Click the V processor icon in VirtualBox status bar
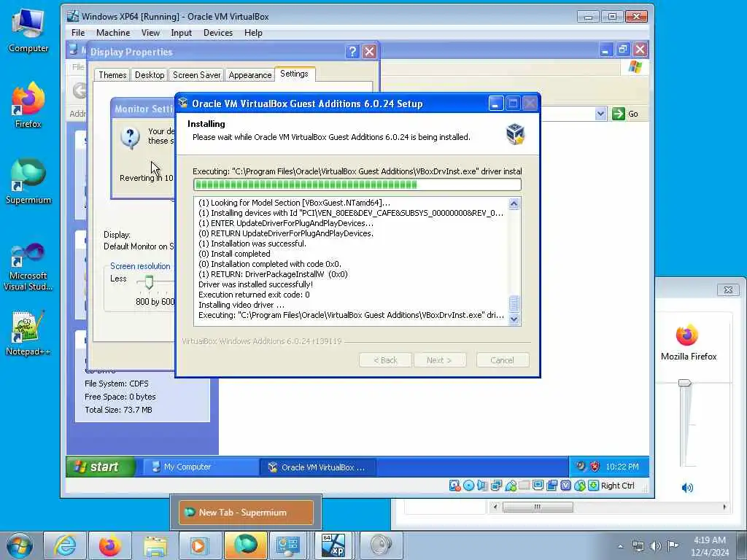Screen dimensions: 747x560 tap(565, 485)
